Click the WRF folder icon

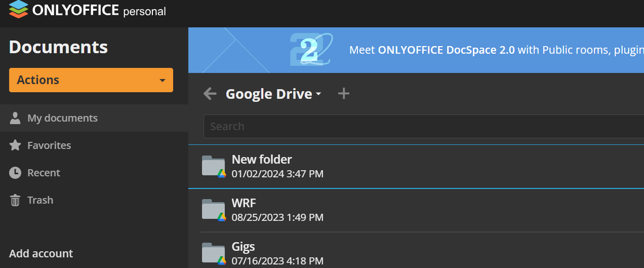tap(213, 209)
